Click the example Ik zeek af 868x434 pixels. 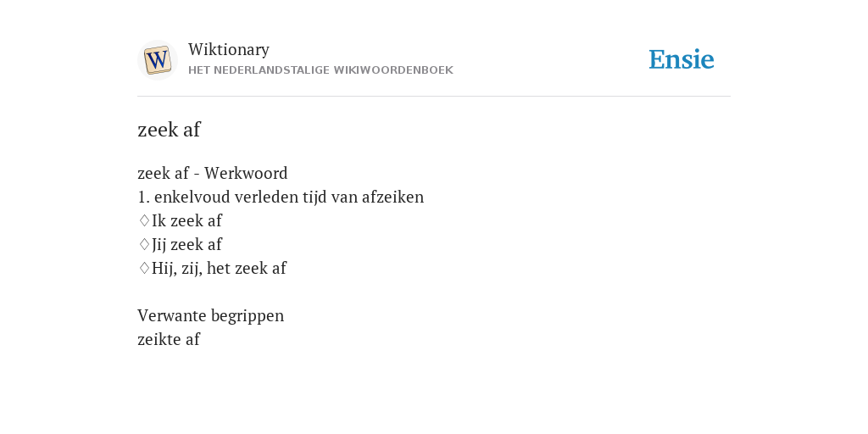(x=186, y=220)
